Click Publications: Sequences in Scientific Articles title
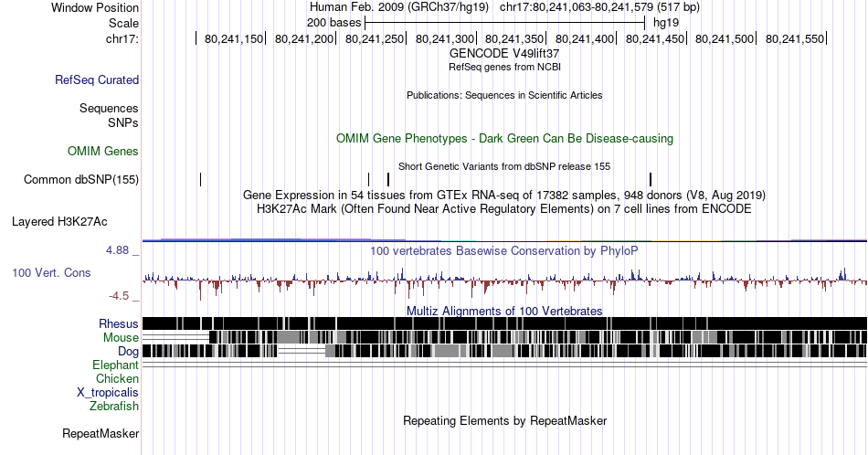The height and width of the screenshot is (455, 868). (x=504, y=95)
